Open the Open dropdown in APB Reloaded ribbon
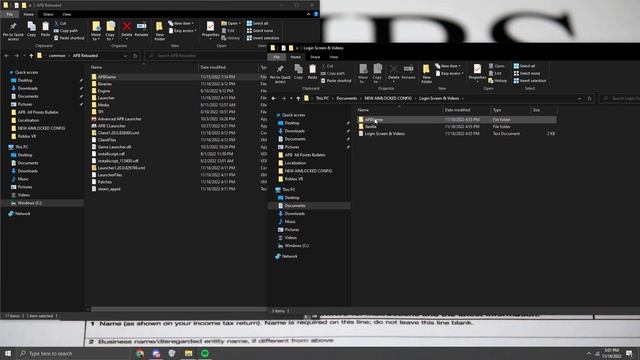The image size is (640, 360). (x=231, y=23)
